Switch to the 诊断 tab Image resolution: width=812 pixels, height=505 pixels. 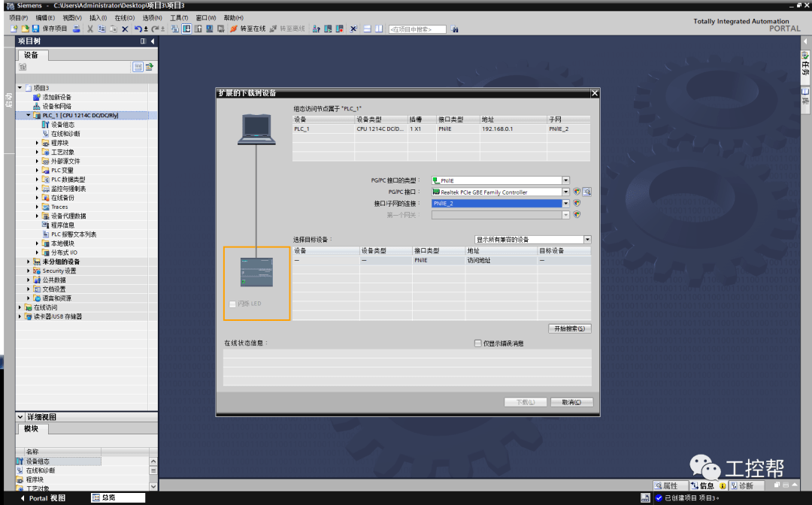coord(746,486)
